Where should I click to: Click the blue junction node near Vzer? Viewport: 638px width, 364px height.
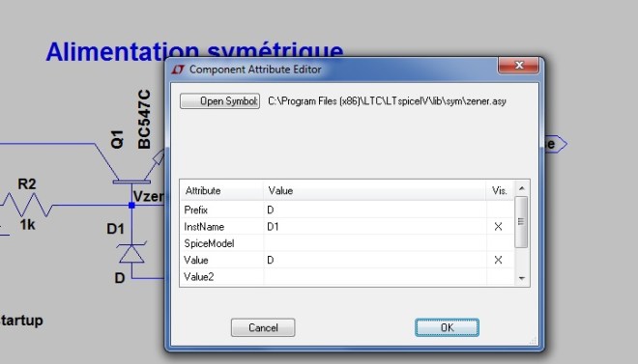131,205
